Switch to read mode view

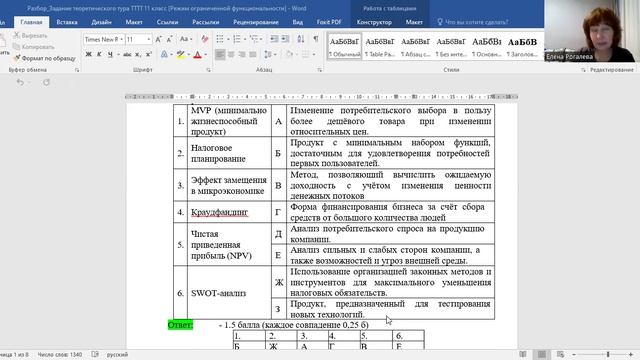[x=523, y=354]
